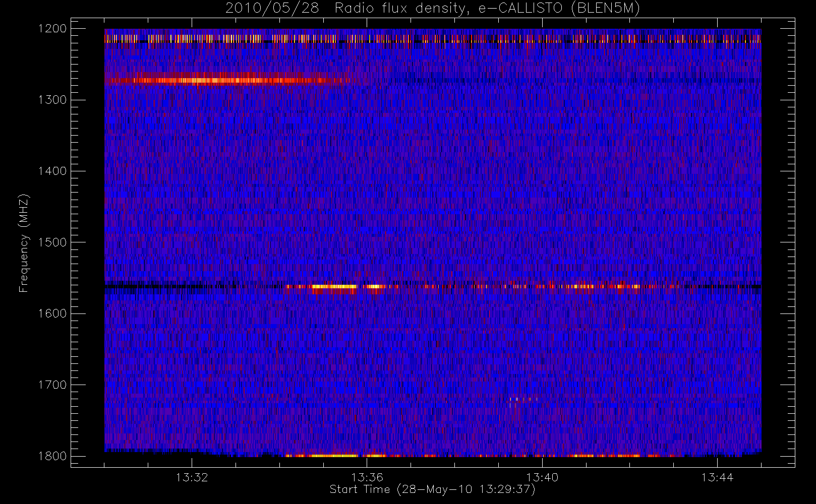Click the 'Frequency (MHz)' axis label

click(x=24, y=243)
